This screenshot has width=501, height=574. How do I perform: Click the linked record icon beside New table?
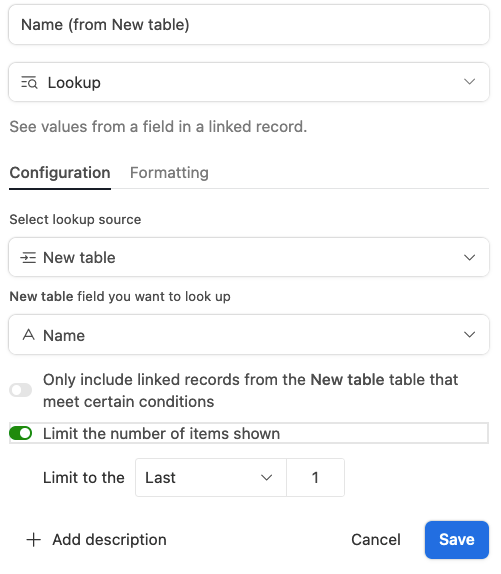coord(28,258)
